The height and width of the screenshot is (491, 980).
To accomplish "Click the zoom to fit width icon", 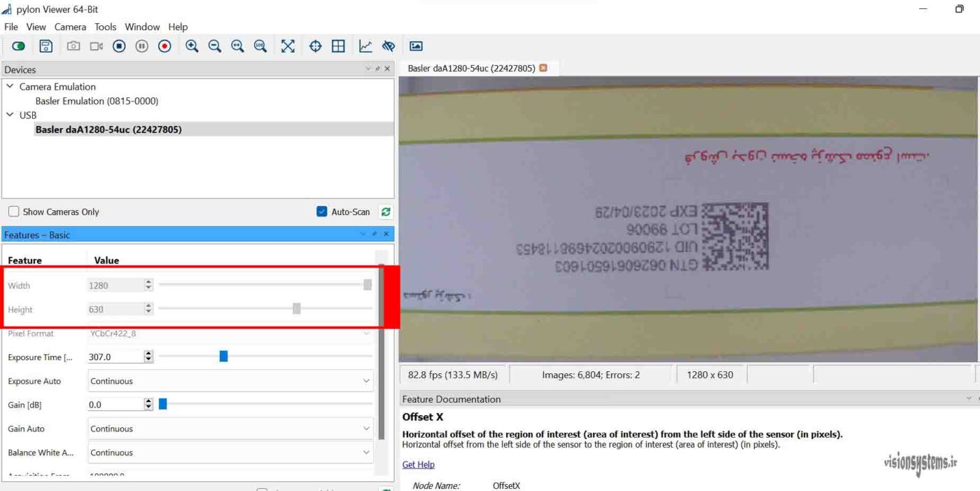I will 237,46.
